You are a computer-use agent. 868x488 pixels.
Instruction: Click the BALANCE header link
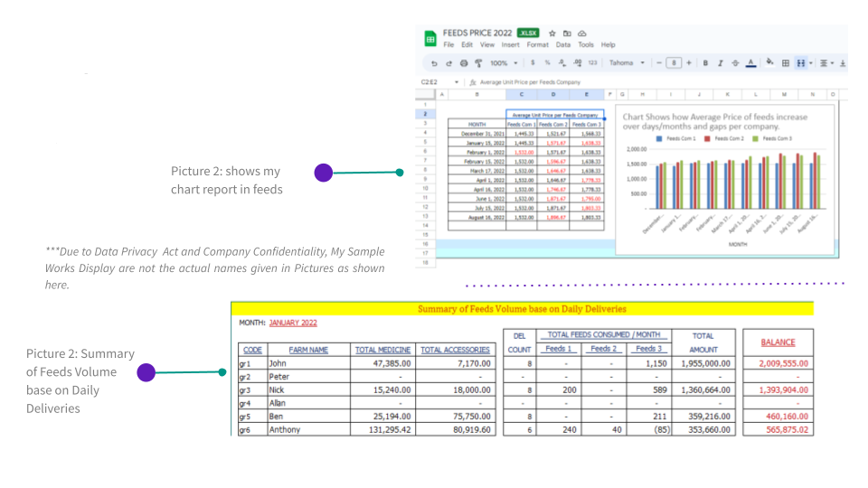[x=778, y=342]
